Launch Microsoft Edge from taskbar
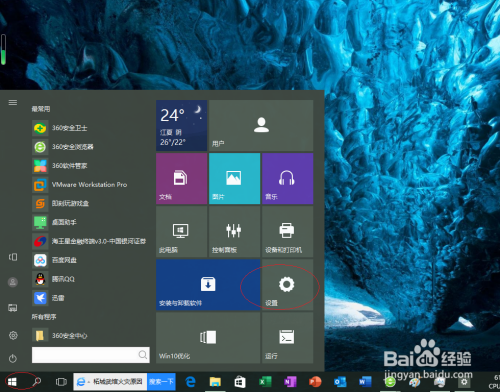This screenshot has width=500, height=392. click(190, 382)
